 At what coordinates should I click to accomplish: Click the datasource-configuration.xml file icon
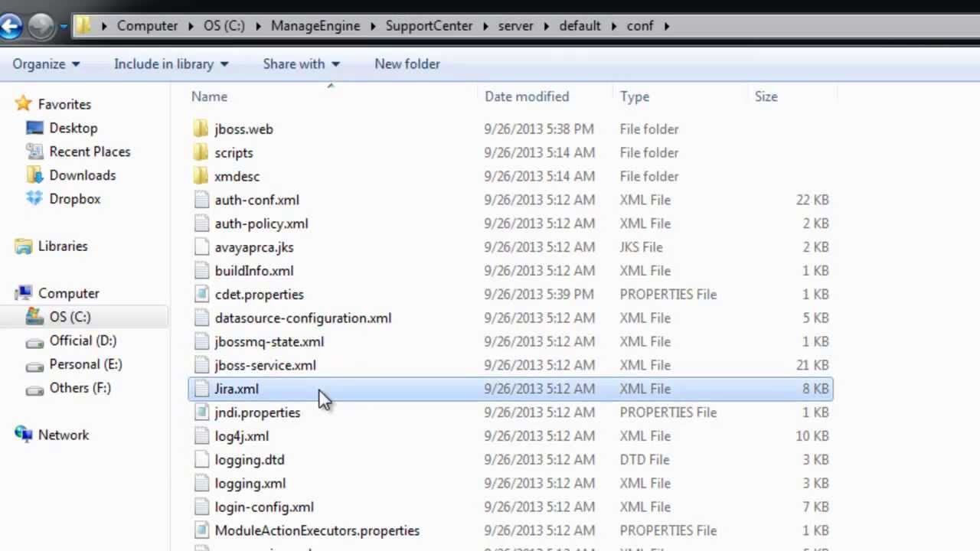201,318
